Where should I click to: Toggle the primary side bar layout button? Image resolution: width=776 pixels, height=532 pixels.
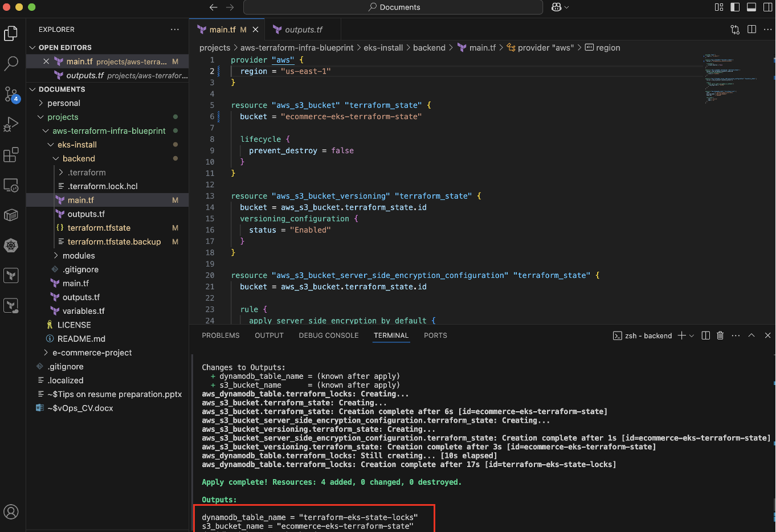click(x=735, y=7)
